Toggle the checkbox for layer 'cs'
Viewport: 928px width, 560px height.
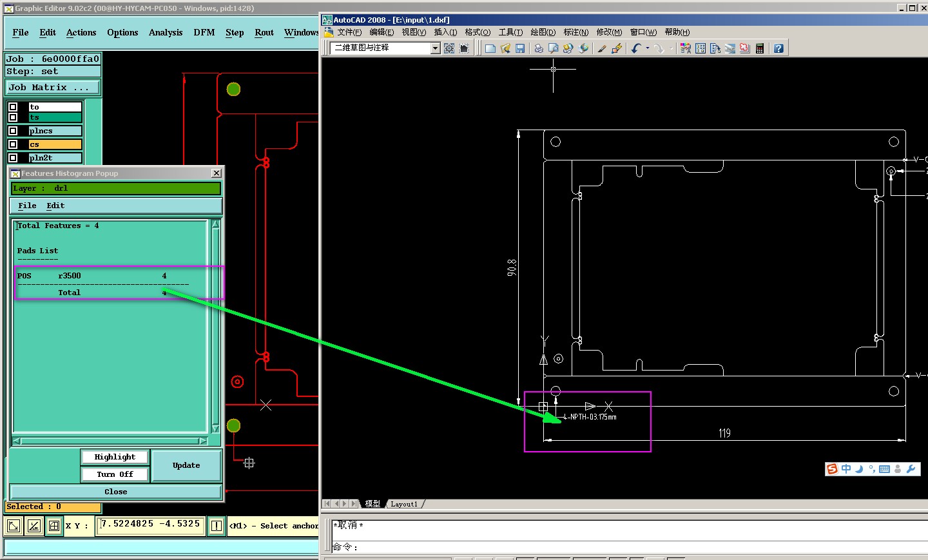pos(13,144)
